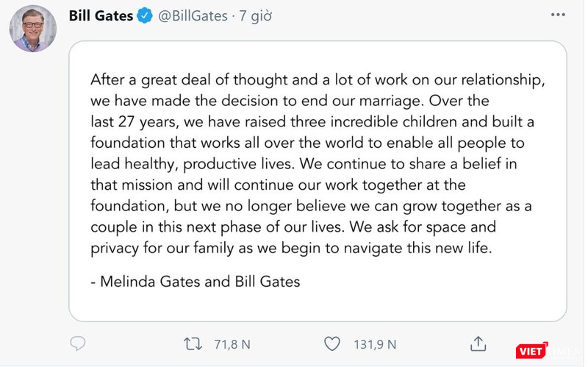588x367 pixels.
Task: Click the line starting 'After a great deal'
Action: coord(318,80)
